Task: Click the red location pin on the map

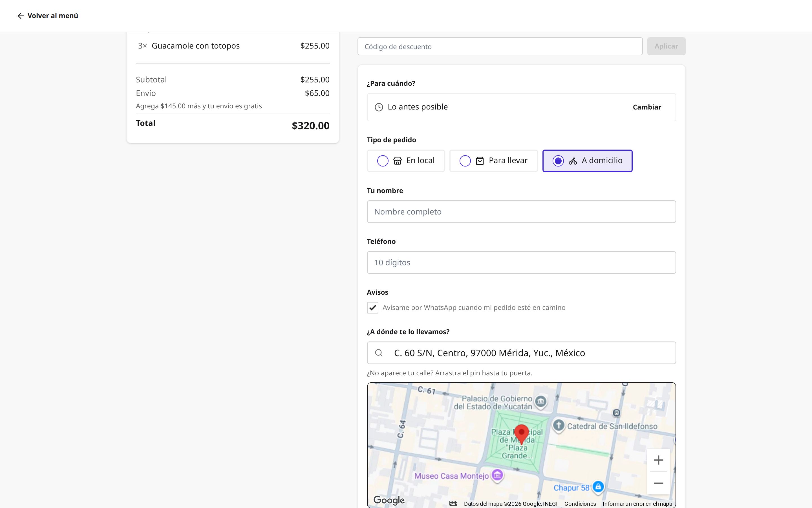Action: 521,434
